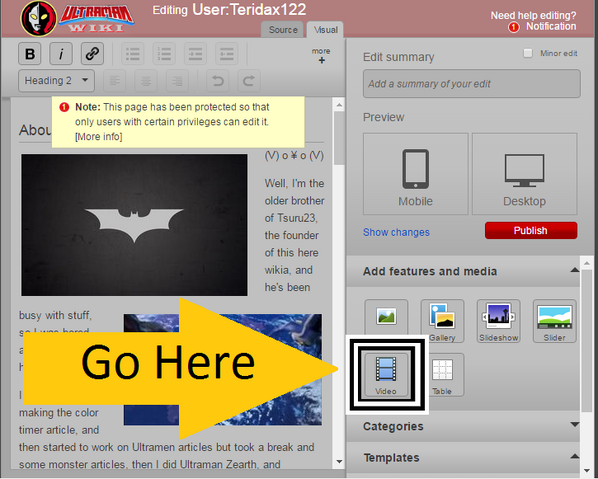Open the More info link
This screenshot has width=598, height=479.
(x=99, y=137)
